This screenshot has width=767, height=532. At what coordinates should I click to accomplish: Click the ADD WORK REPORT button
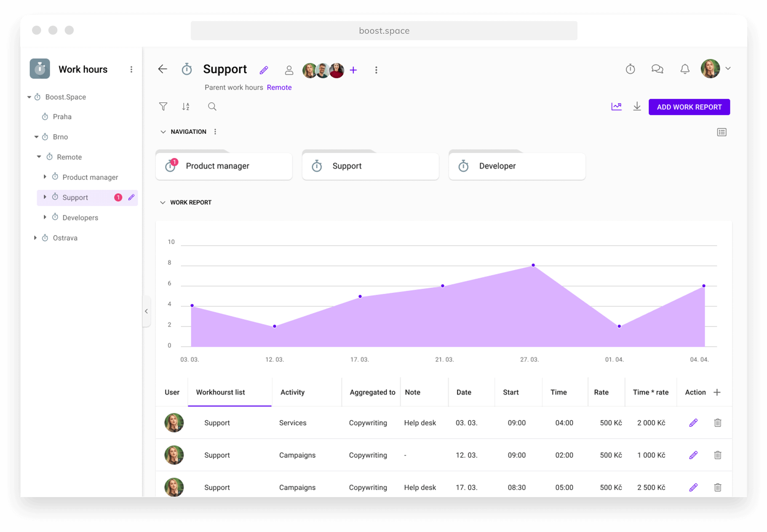(689, 107)
